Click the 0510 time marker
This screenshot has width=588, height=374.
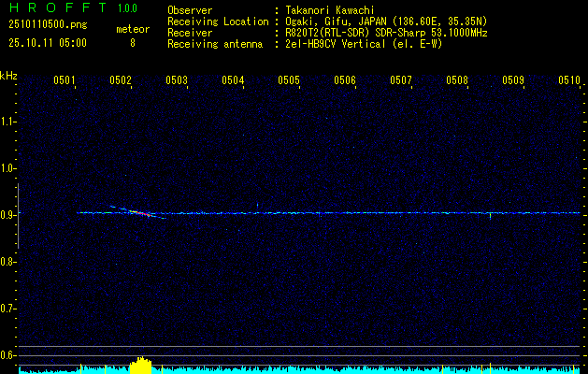pos(569,80)
